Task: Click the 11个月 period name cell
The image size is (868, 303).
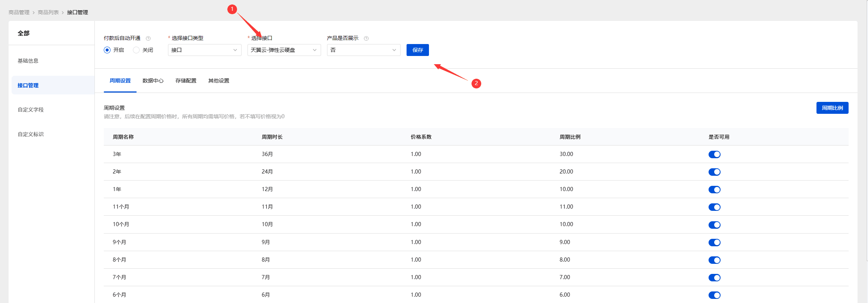Action: click(121, 207)
